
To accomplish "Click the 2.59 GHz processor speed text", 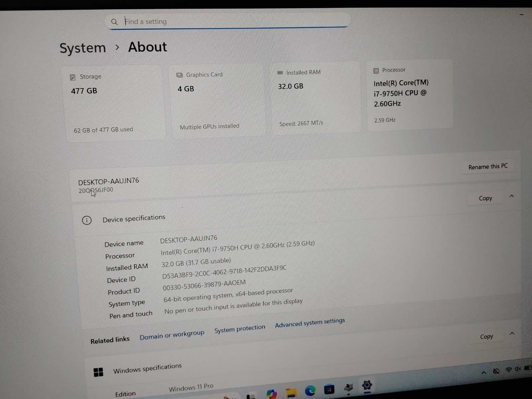I will pos(385,120).
